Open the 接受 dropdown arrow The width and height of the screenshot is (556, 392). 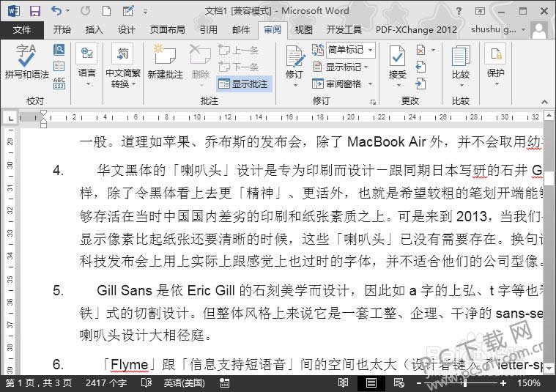tap(398, 86)
